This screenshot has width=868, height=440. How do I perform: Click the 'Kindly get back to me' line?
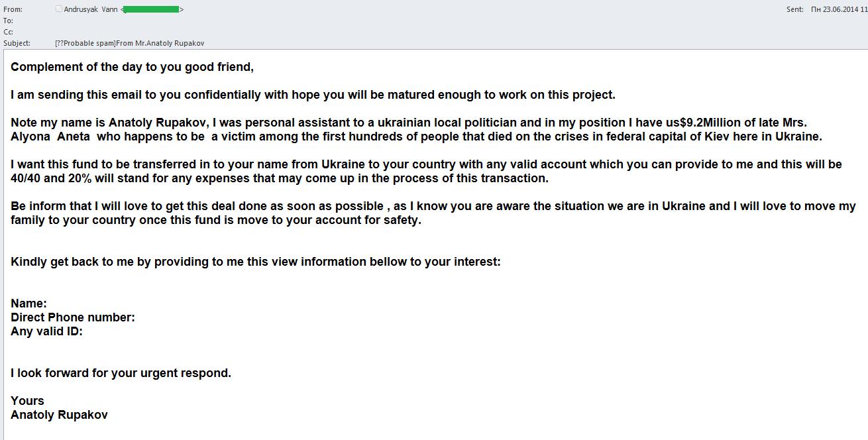[256, 262]
